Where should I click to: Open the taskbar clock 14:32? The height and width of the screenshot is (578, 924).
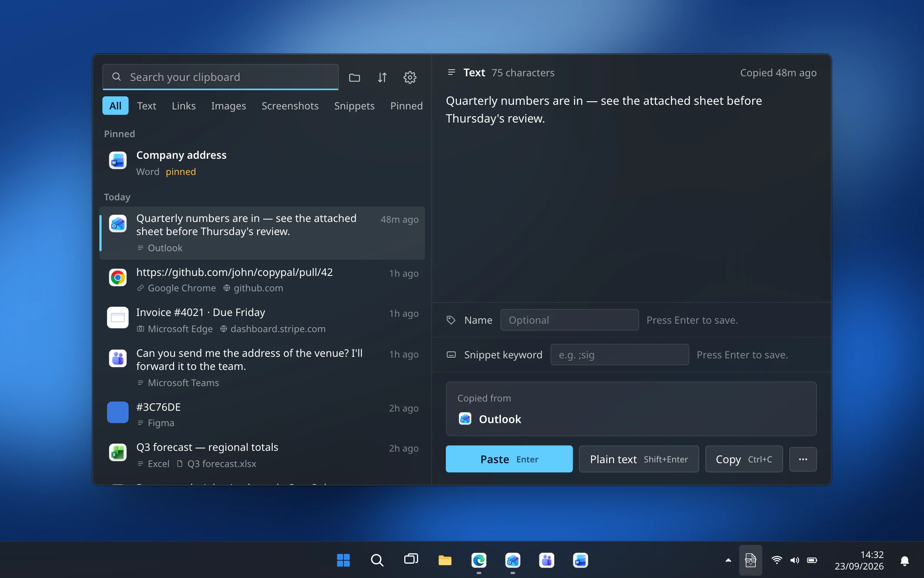pos(859,560)
